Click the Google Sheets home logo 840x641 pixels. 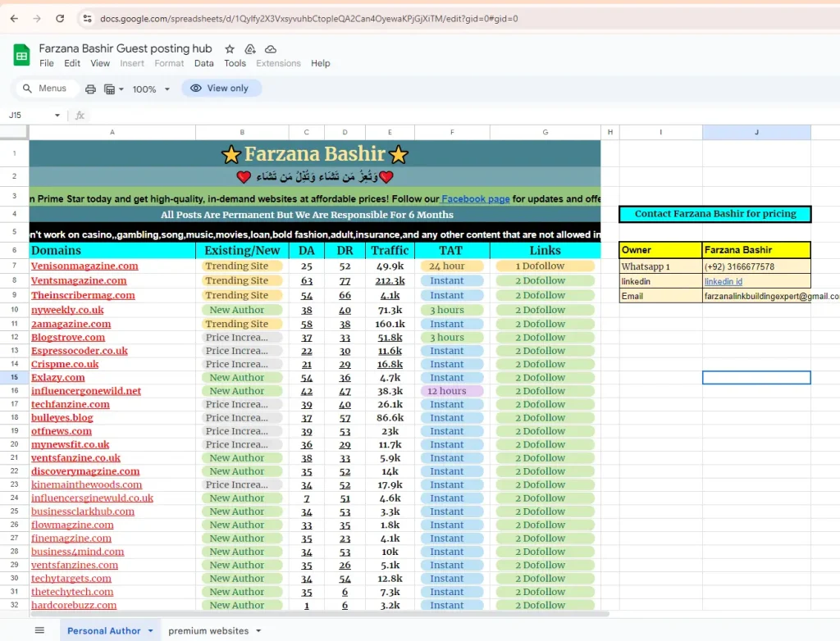pos(21,55)
